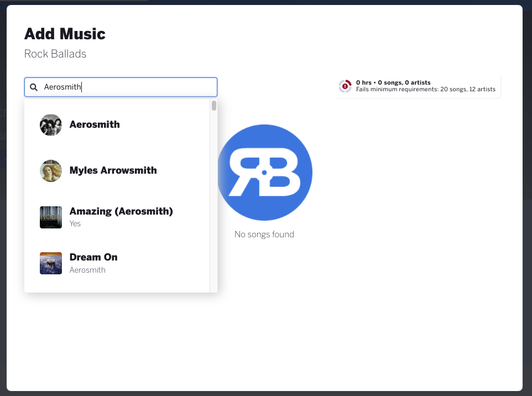The image size is (532, 396).
Task: Choose the Amazing (Aerosmith) song result
Action: point(117,217)
